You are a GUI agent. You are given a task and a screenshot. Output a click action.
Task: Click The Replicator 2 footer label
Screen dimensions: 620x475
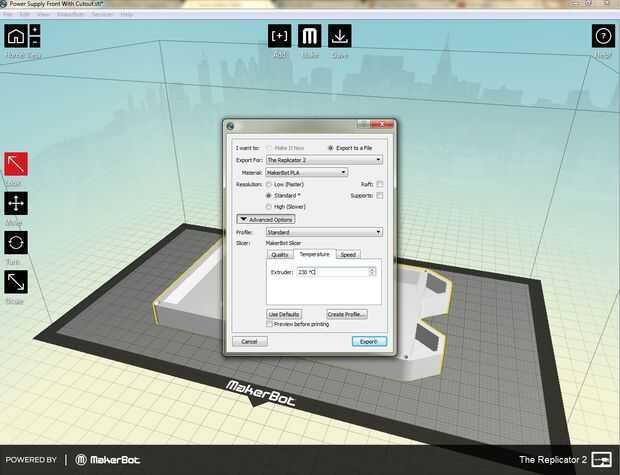click(553, 460)
